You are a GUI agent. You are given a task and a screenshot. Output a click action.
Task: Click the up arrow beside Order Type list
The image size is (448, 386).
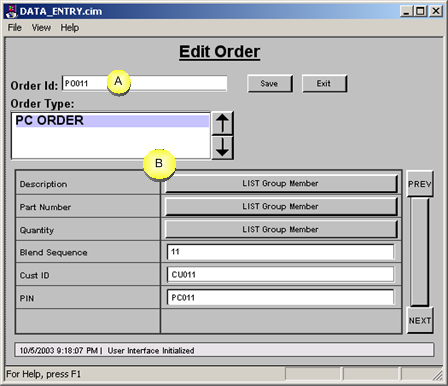[222, 123]
